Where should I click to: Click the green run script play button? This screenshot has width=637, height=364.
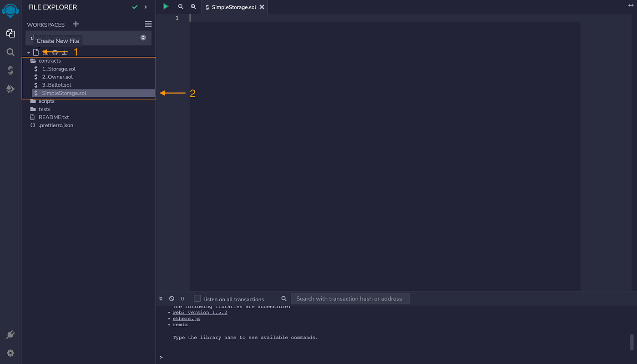tap(166, 7)
